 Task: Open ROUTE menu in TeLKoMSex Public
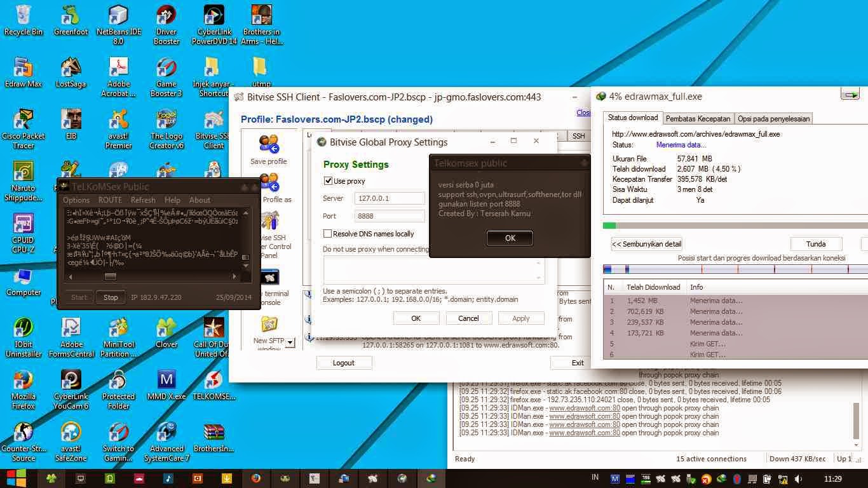pyautogui.click(x=111, y=200)
